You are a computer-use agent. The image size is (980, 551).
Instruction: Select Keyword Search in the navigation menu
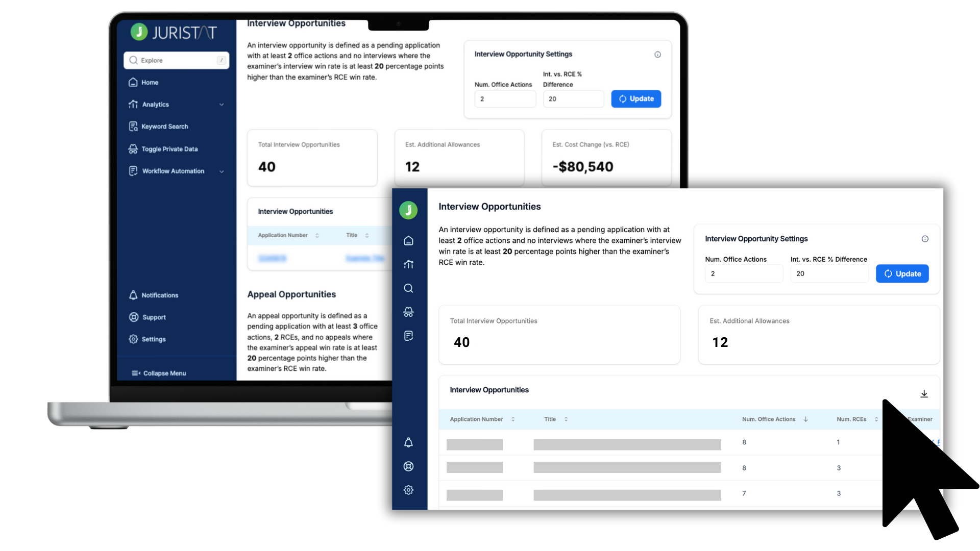[x=165, y=126]
